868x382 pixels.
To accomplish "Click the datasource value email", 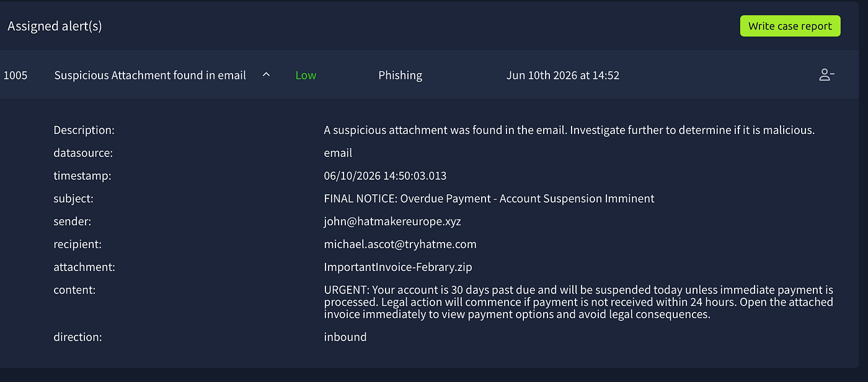I will point(338,153).
